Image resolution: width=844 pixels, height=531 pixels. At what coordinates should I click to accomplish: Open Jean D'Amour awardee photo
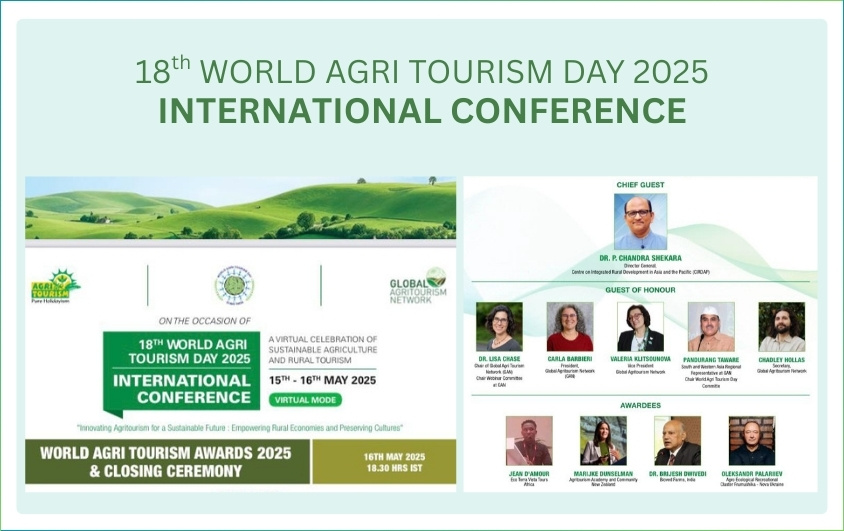[529, 441]
